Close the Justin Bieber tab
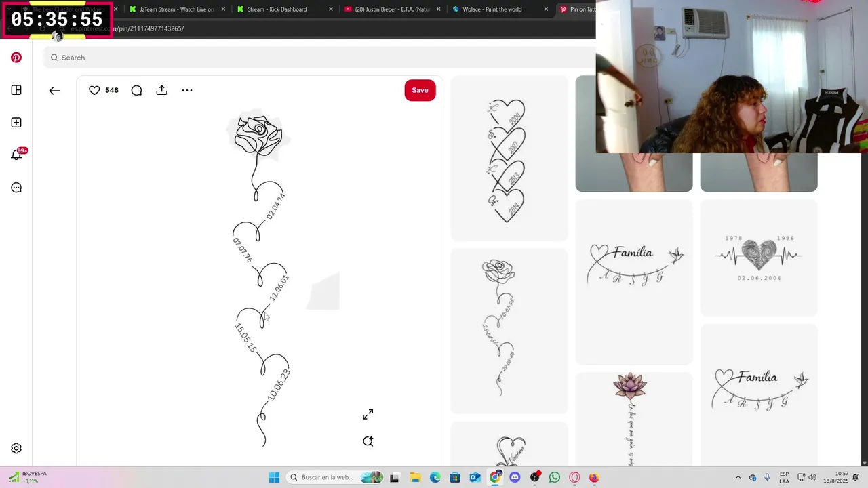The width and height of the screenshot is (868, 488). [438, 9]
